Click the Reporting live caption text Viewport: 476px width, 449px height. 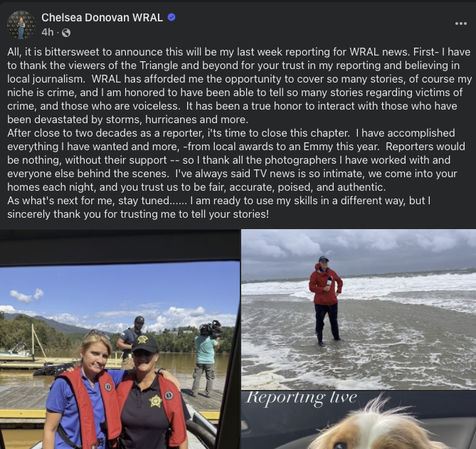pos(301,398)
